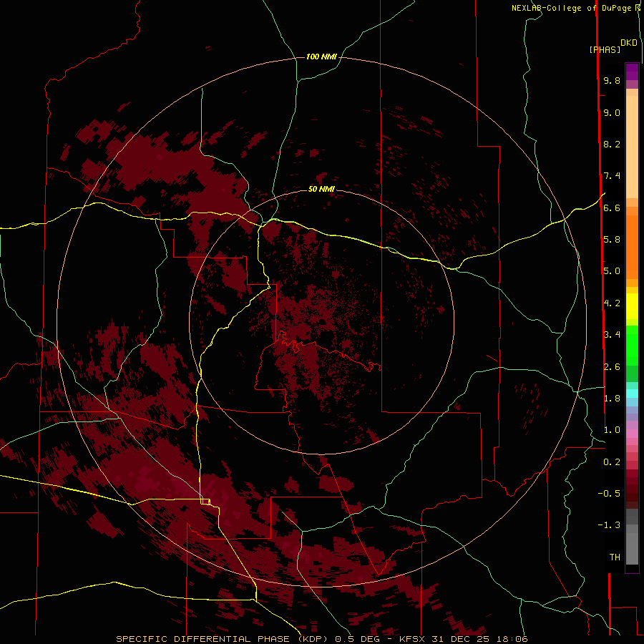This screenshot has width=644, height=644.
Task: Select the 0.2 scale value
Action: click(612, 462)
